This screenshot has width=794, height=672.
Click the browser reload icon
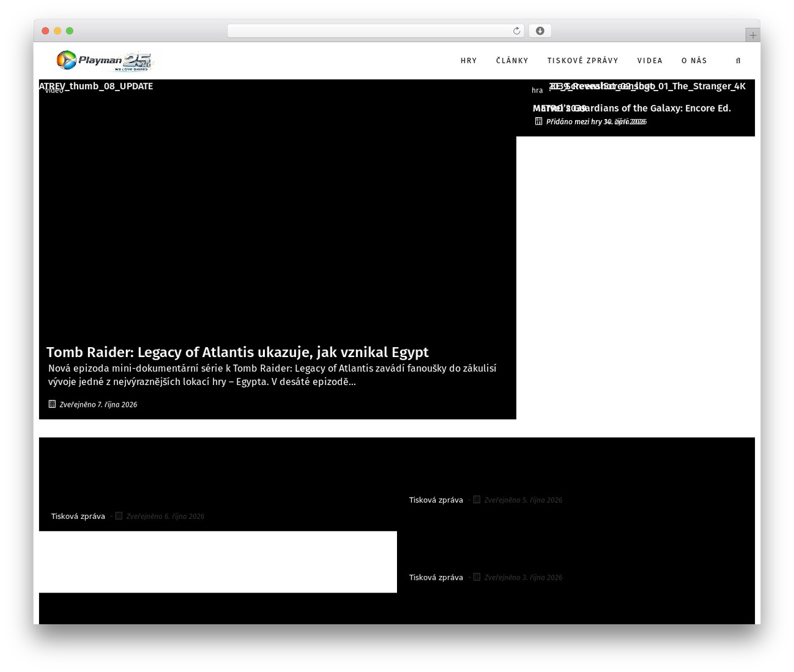[x=517, y=31]
